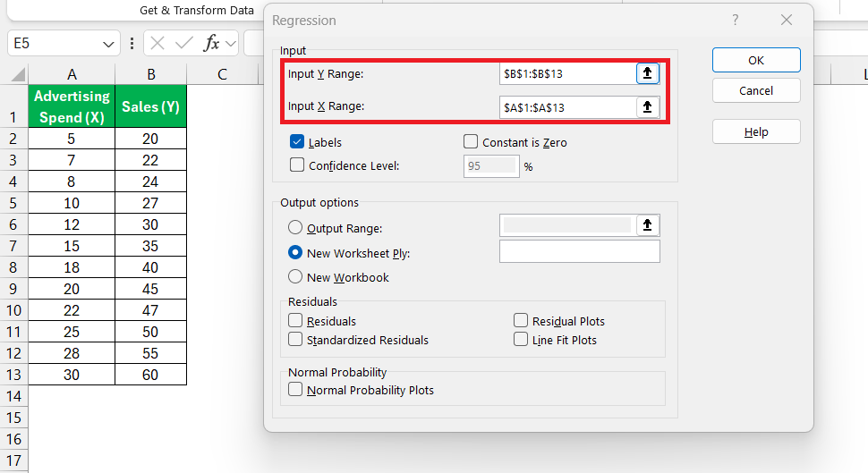Screen dimensions: 868x473
Task: Check Normal Probability Plots box
Action: [295, 390]
